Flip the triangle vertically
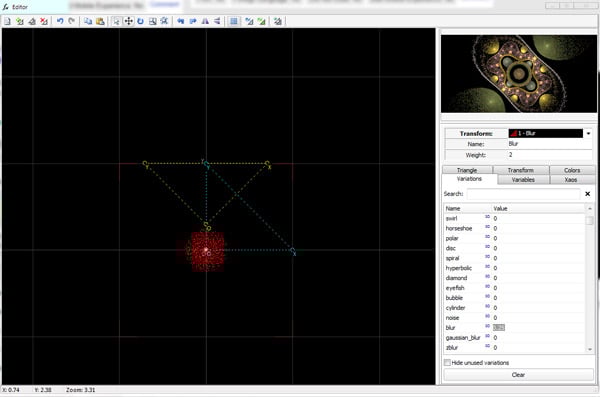This screenshot has height=397, width=600. pos(217,21)
